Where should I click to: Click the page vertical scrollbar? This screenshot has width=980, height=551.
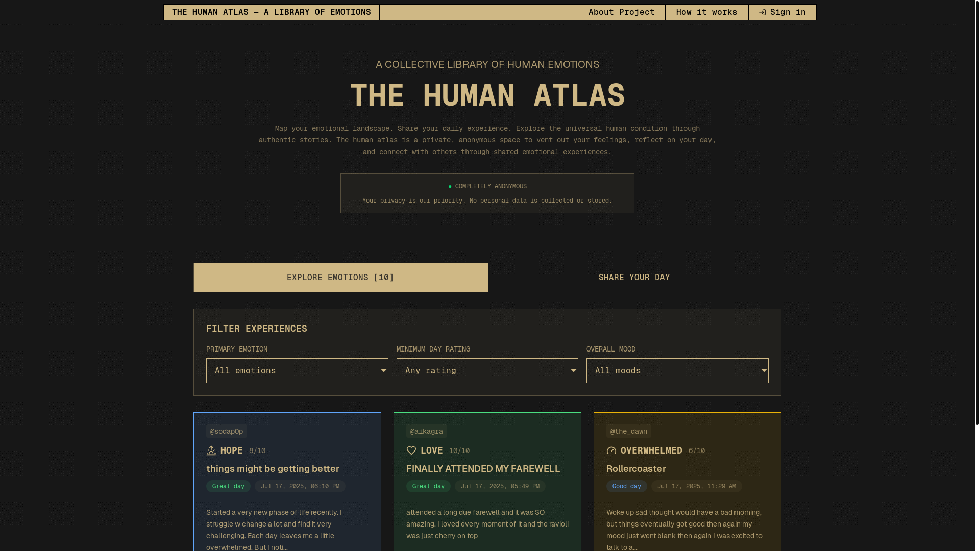[977, 212]
